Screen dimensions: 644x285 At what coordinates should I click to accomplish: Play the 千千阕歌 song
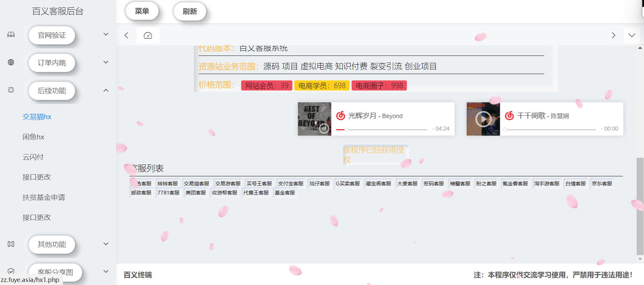(x=483, y=119)
